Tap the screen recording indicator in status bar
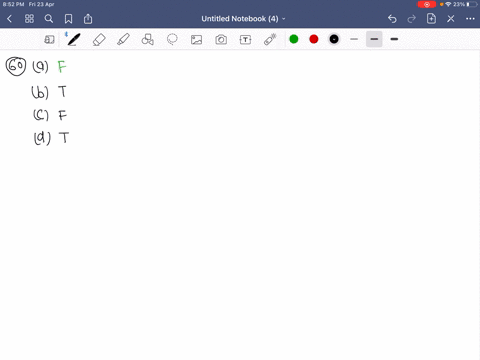 [427, 4]
